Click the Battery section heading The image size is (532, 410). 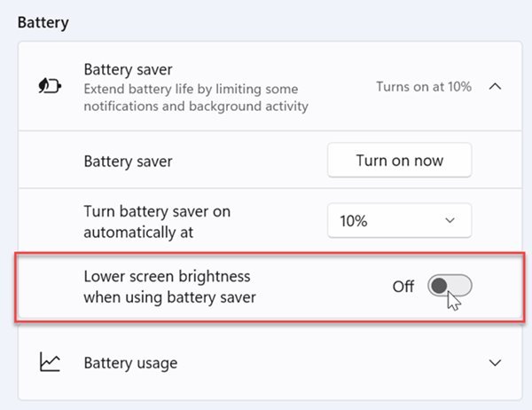43,23
